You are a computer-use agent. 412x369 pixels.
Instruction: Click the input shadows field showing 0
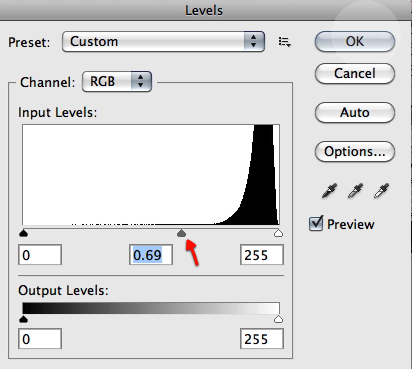click(40, 255)
